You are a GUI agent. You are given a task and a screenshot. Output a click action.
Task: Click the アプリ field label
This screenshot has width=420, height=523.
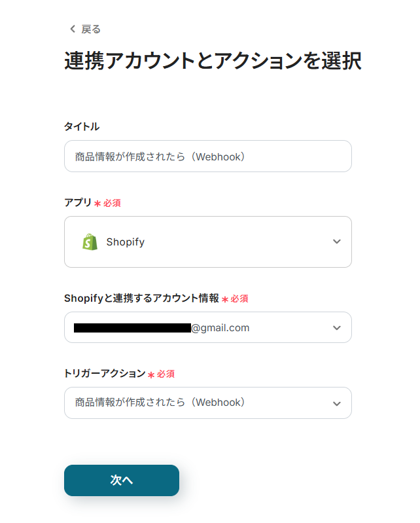[78, 203]
